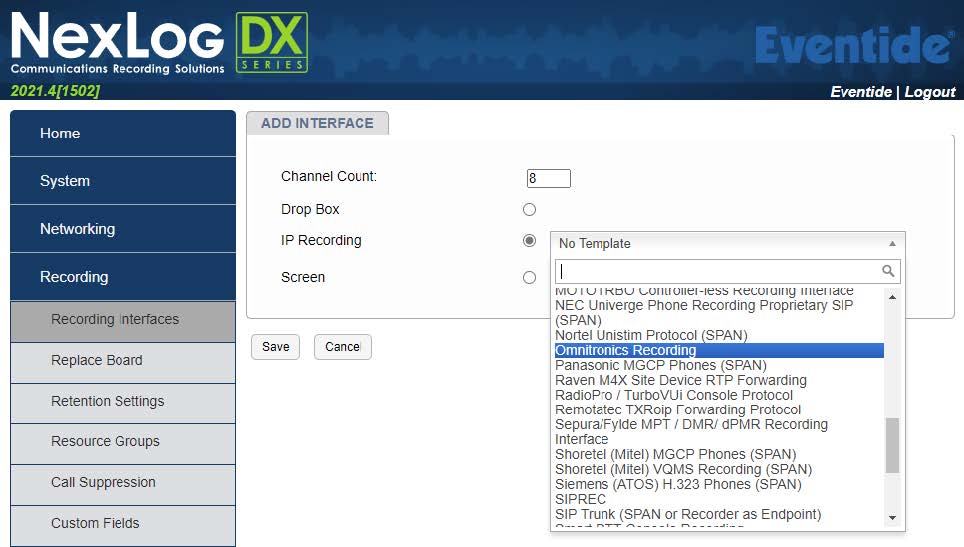The height and width of the screenshot is (547, 964).
Task: Click the Channel Count input field
Action: point(548,178)
